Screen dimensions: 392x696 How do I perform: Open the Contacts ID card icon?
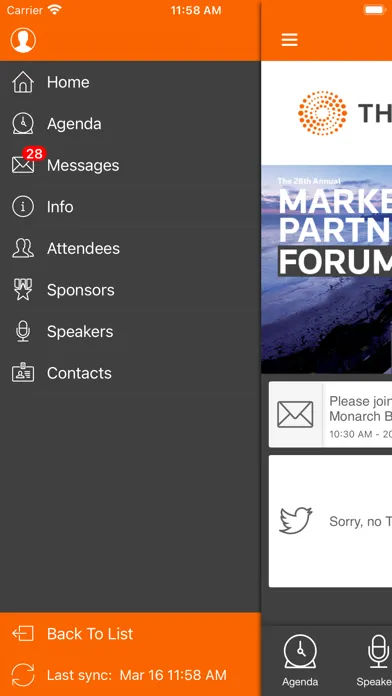(x=23, y=373)
